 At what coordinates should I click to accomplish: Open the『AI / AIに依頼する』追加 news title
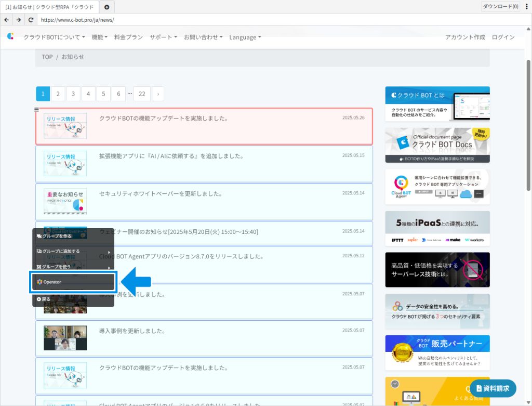(171, 156)
